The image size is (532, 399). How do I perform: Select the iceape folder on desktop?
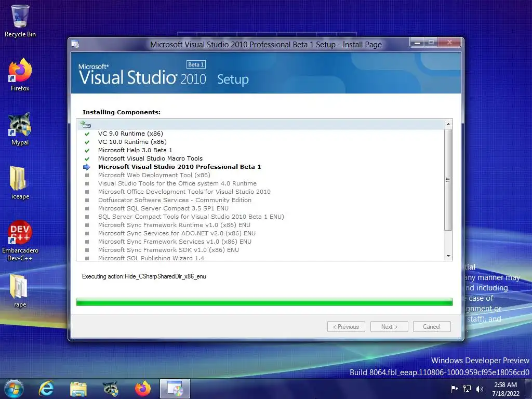(x=20, y=183)
